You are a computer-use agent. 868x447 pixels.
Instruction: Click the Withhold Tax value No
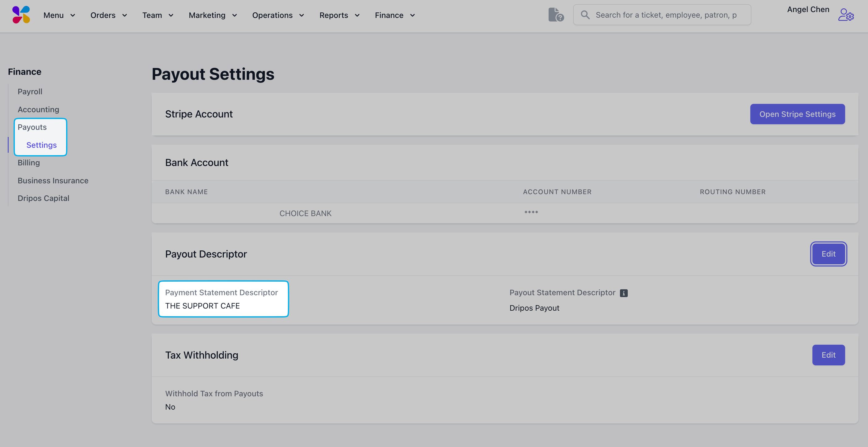pyautogui.click(x=170, y=407)
